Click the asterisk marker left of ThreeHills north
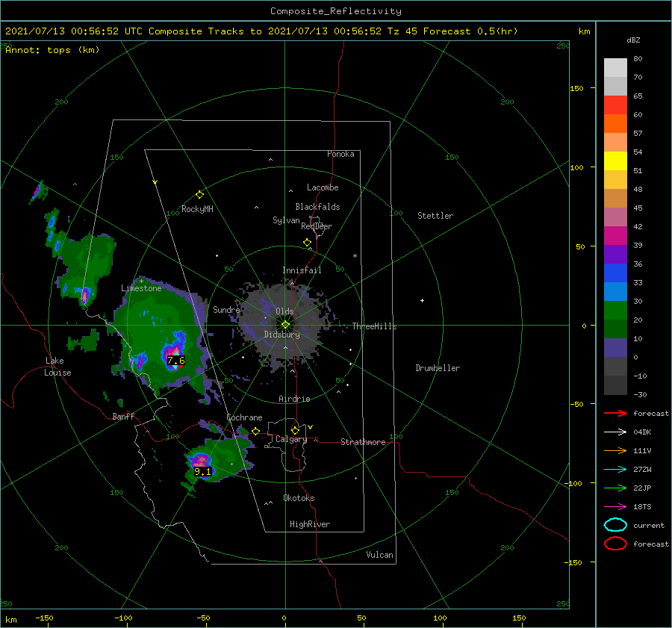This screenshot has height=628, width=672. pos(355,256)
